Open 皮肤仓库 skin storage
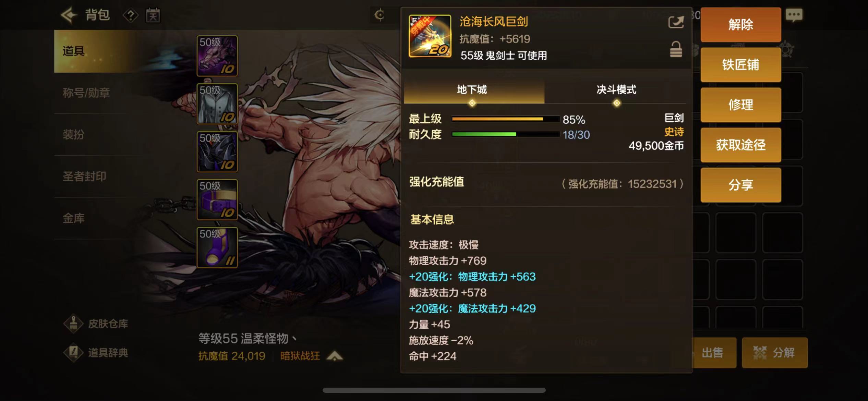The width and height of the screenshot is (868, 401). [96, 324]
